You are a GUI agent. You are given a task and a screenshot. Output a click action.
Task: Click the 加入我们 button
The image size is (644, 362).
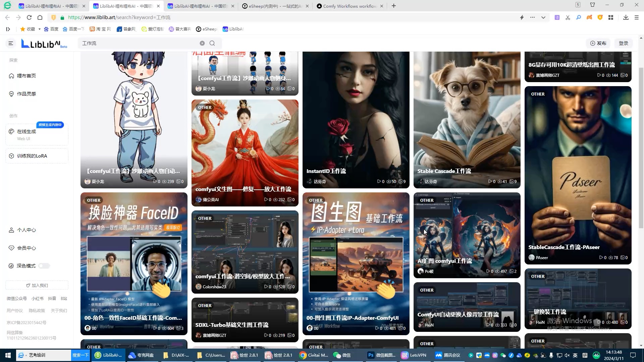tap(37, 285)
